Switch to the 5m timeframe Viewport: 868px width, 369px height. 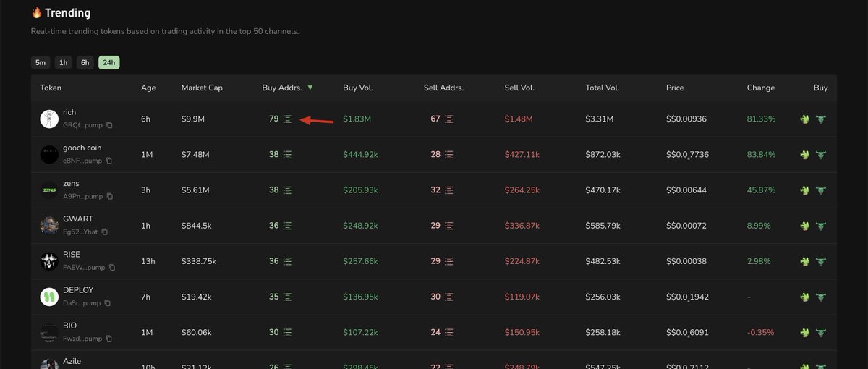(x=41, y=62)
